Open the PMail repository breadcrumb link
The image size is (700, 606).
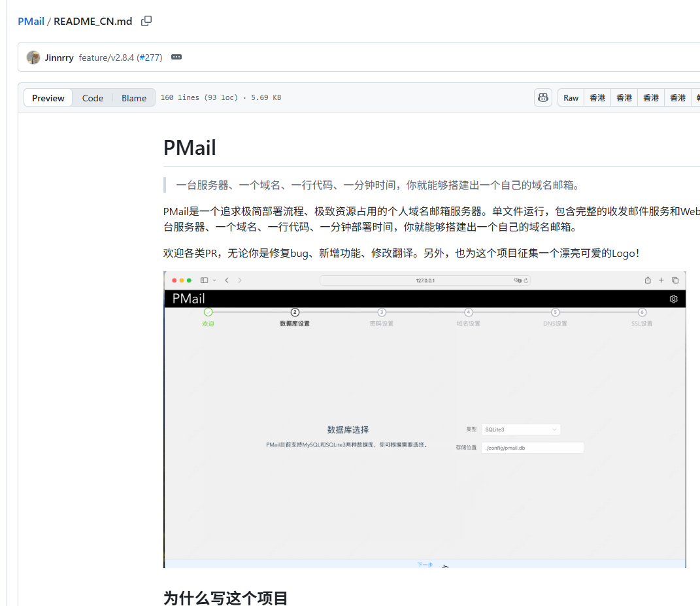click(x=31, y=22)
